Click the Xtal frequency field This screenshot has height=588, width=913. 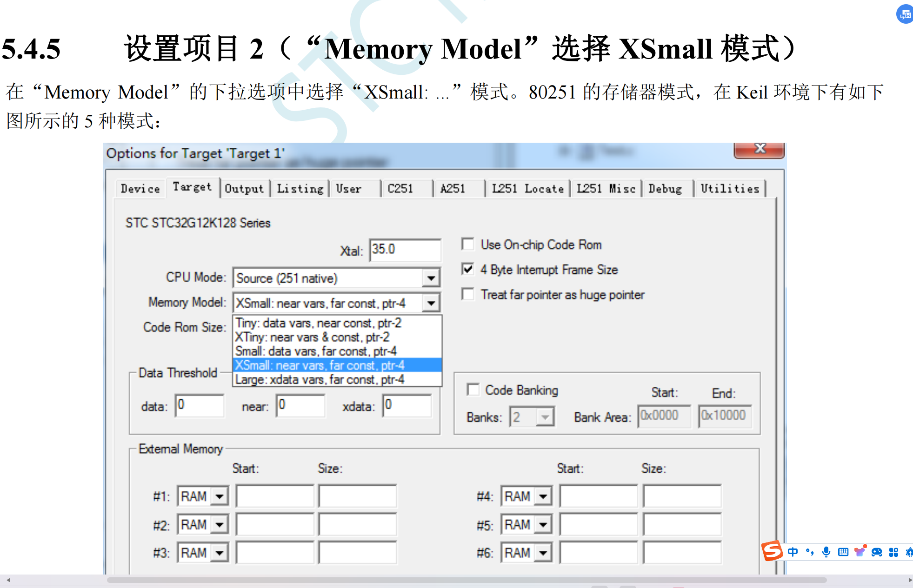405,250
